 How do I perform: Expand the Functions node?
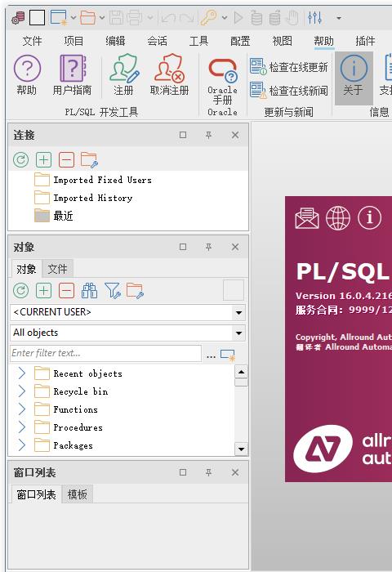pyautogui.click(x=22, y=409)
